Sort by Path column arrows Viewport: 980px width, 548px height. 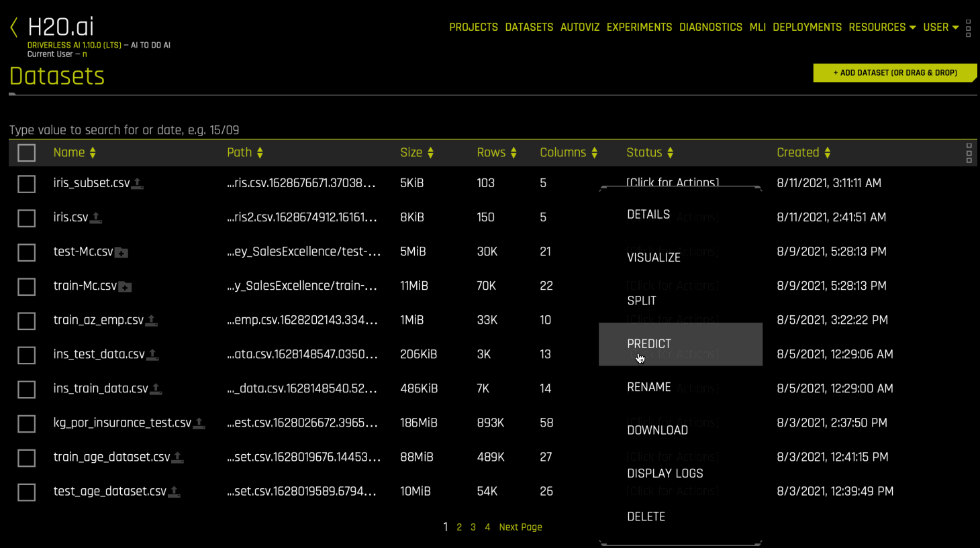260,153
